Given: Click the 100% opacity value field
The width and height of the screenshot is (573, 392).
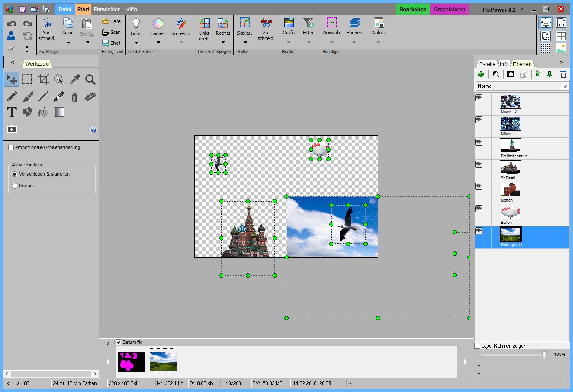Looking at the screenshot, I should (x=560, y=355).
